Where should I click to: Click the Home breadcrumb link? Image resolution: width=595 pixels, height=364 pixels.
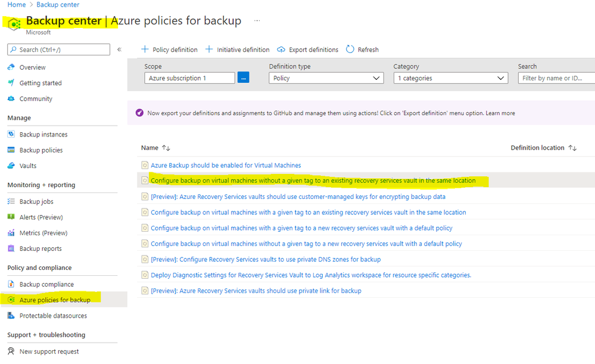pos(17,5)
